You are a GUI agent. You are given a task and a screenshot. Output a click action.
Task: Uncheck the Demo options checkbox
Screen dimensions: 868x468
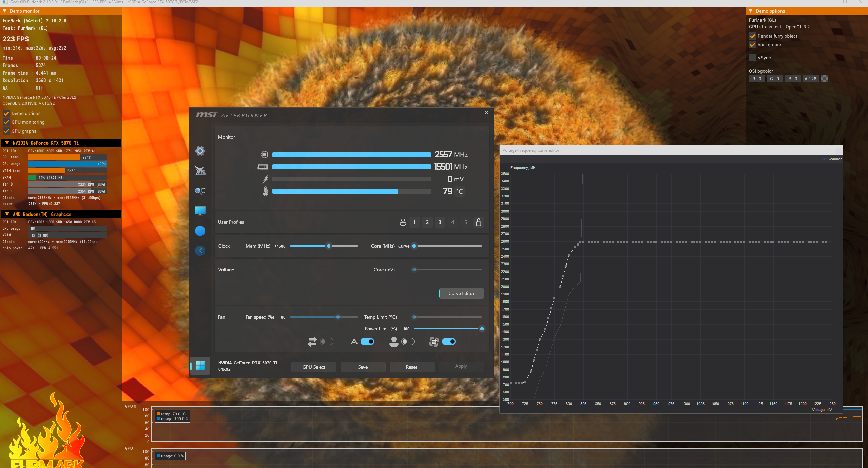click(x=6, y=113)
